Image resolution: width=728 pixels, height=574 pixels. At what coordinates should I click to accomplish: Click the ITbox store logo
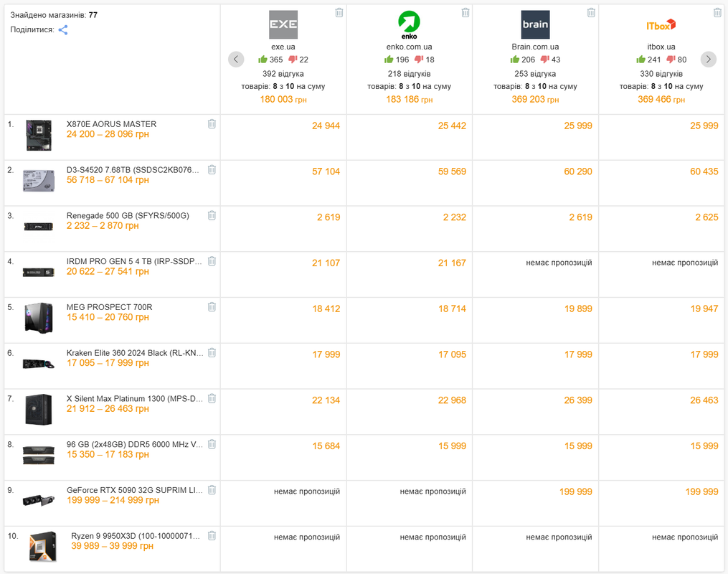click(661, 24)
